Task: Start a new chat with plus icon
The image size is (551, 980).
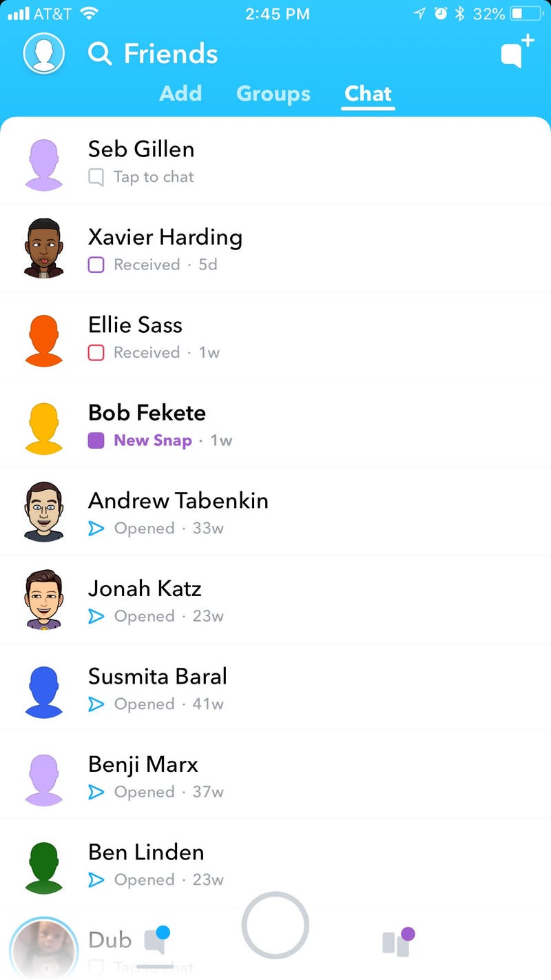Action: [x=517, y=52]
